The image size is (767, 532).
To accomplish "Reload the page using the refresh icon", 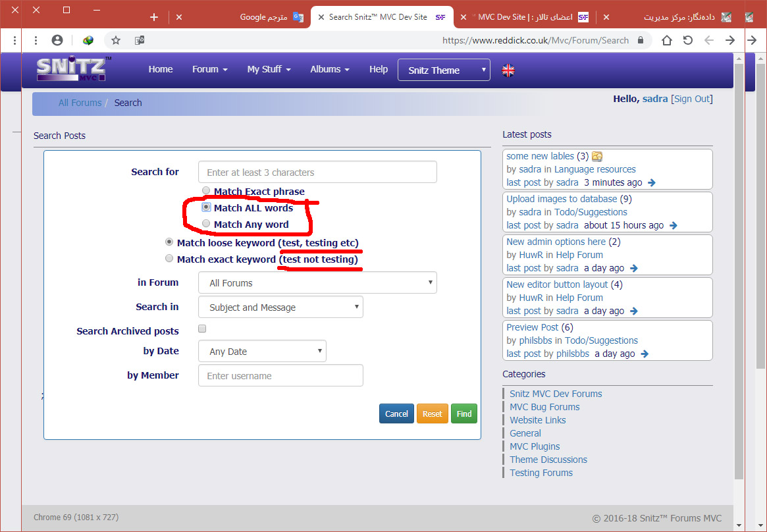I will pyautogui.click(x=688, y=40).
